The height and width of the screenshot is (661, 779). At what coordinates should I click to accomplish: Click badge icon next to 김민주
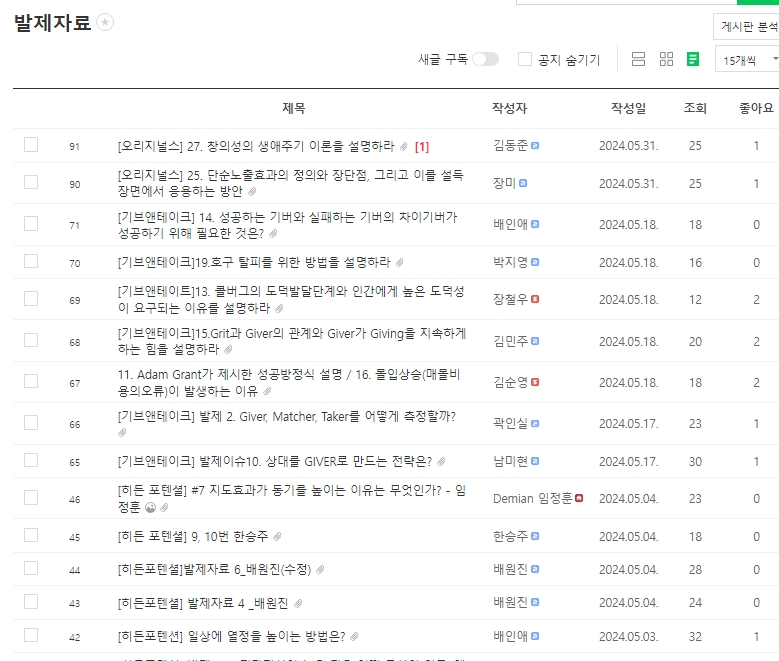pyautogui.click(x=535, y=341)
